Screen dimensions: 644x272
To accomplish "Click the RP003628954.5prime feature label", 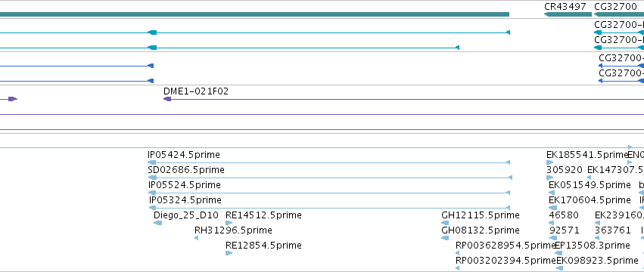I will coord(506,246).
